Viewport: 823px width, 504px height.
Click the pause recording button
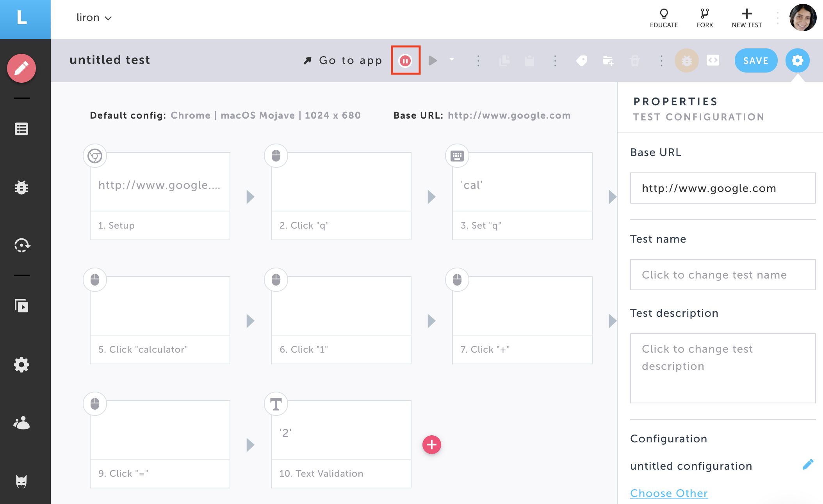click(x=405, y=60)
